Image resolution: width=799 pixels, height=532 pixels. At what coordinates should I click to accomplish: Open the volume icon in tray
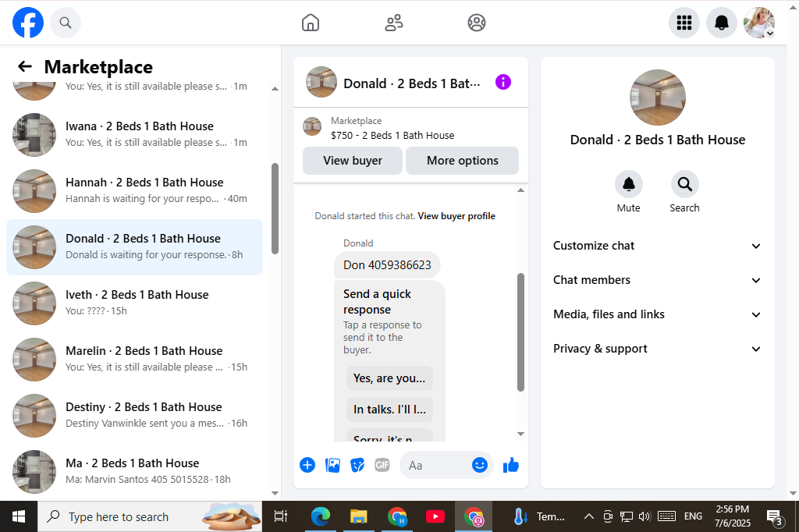pyautogui.click(x=644, y=516)
